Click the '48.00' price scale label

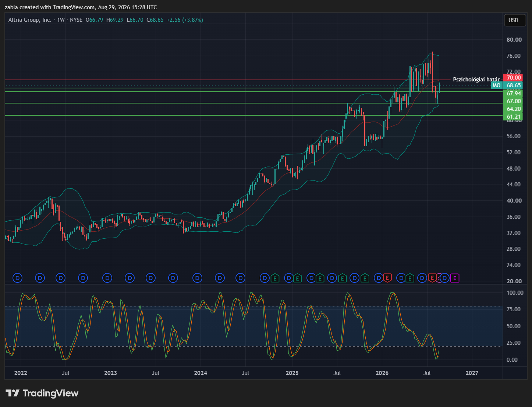click(514, 169)
